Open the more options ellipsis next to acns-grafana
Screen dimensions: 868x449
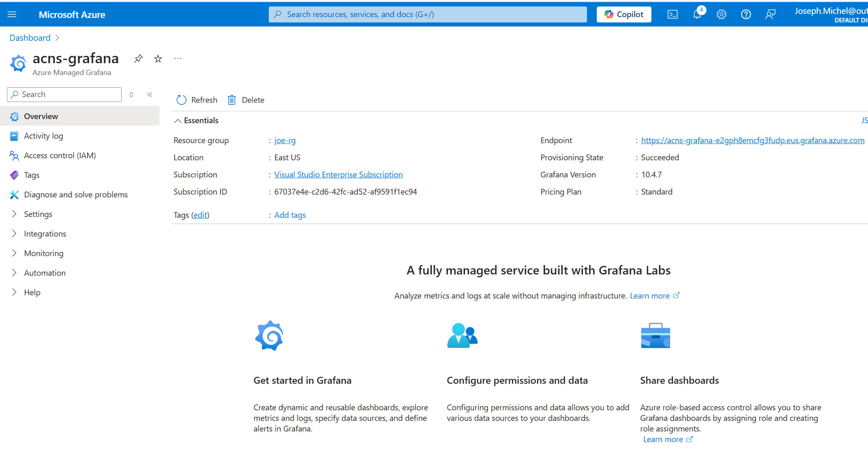pyautogui.click(x=178, y=58)
